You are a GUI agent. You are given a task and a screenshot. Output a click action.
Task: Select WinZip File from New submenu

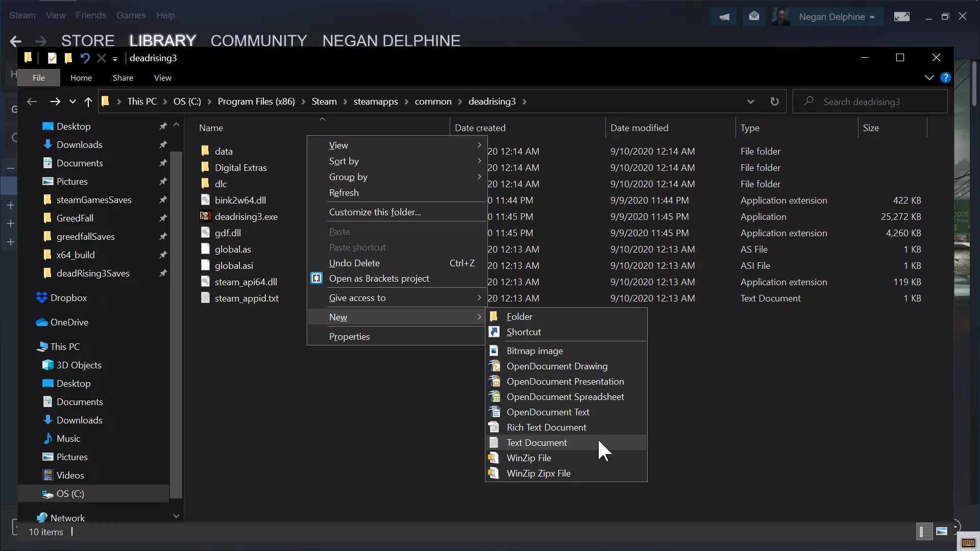coord(529,458)
